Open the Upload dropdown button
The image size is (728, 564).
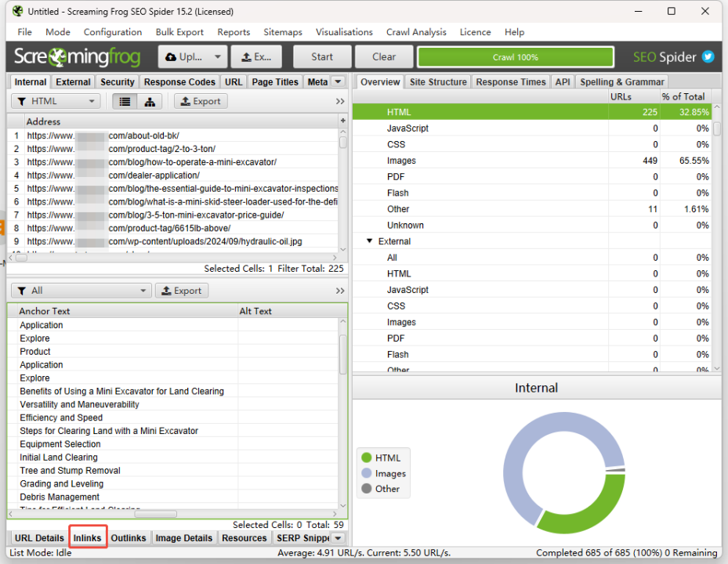193,56
